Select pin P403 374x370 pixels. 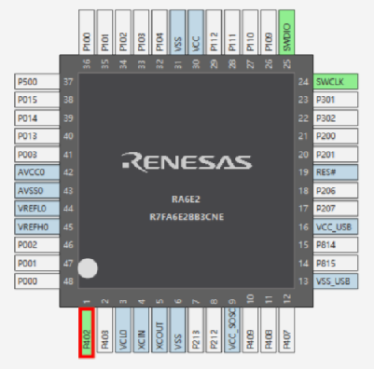(105, 330)
